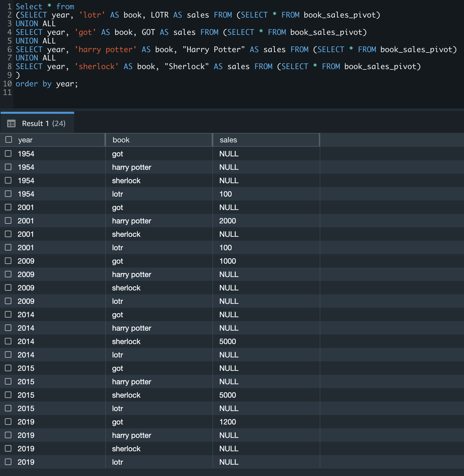464x476 pixels.
Task: Click the table grid icon beside Result 1
Action: point(11,124)
